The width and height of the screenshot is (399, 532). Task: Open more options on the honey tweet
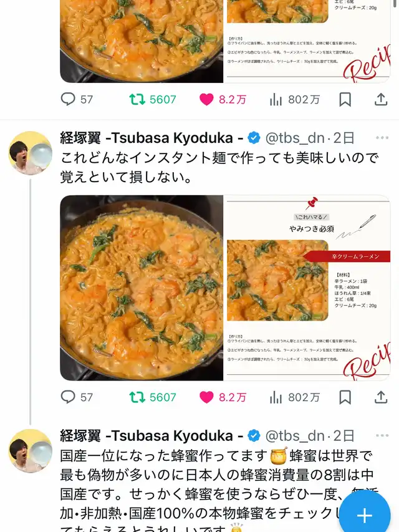382,435
